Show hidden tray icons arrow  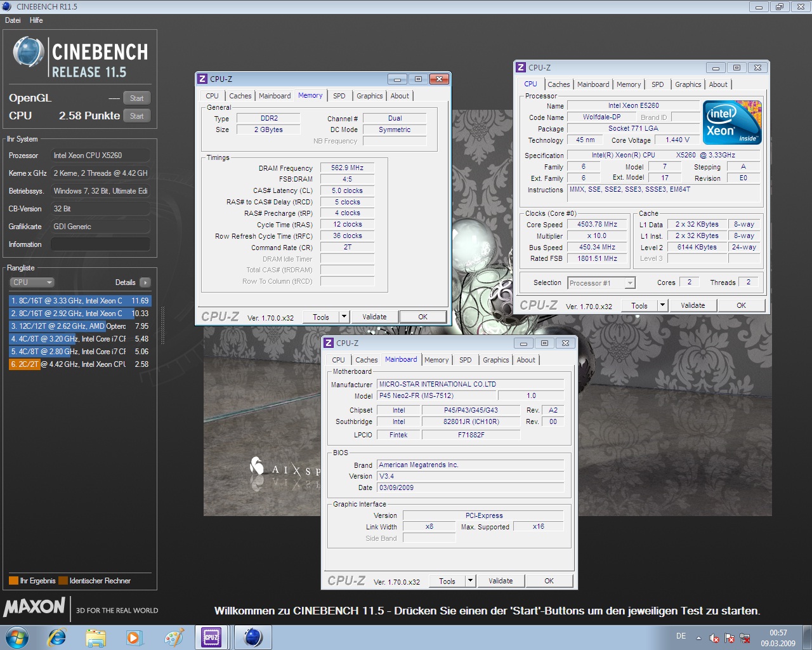coord(698,638)
